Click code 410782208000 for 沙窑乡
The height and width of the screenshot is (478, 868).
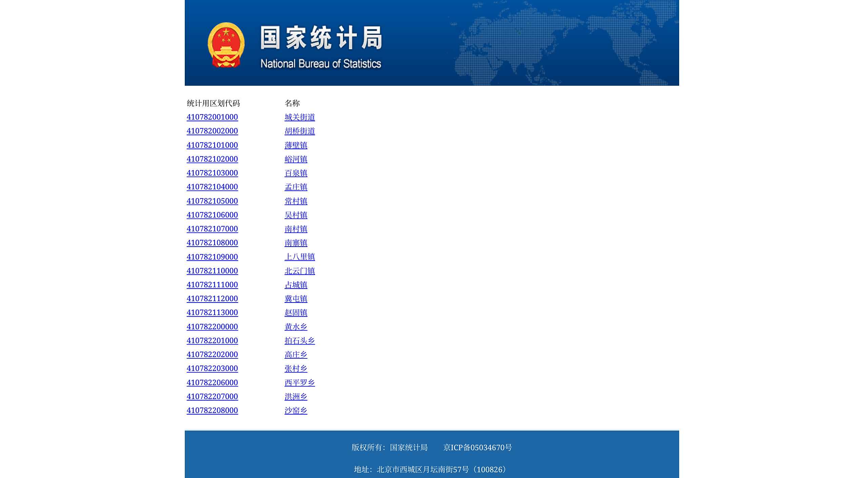coord(212,411)
